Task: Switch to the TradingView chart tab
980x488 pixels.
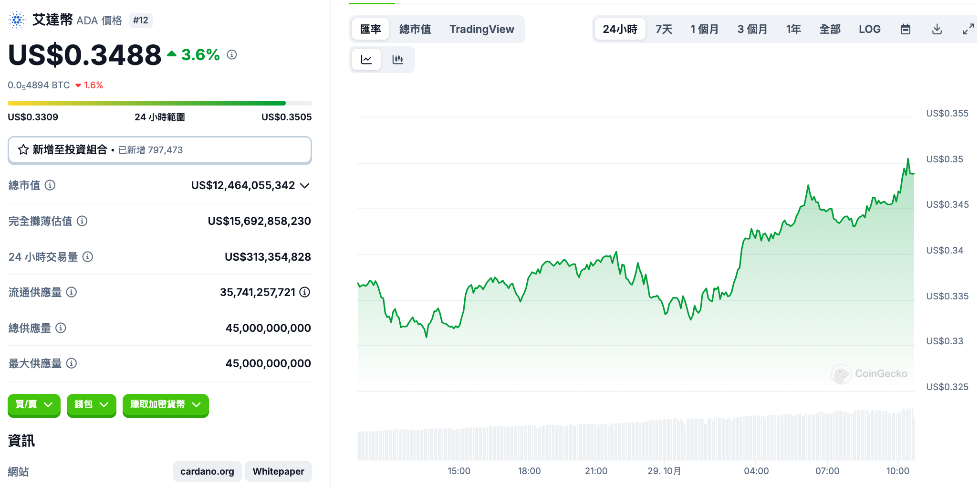Action: pyautogui.click(x=481, y=29)
